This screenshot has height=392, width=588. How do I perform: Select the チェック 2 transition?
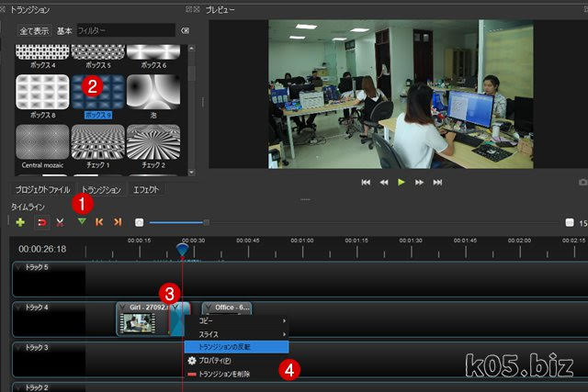[153, 142]
